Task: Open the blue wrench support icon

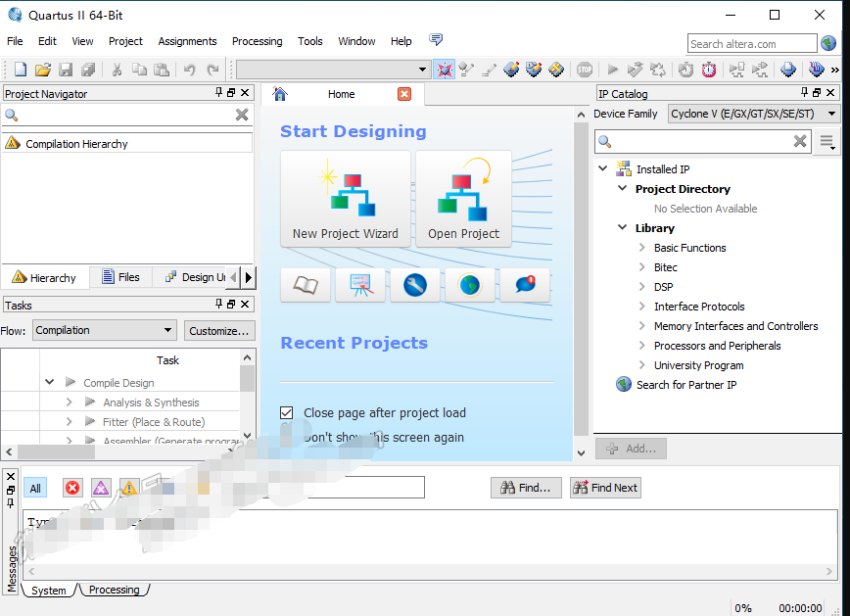Action: tap(415, 285)
